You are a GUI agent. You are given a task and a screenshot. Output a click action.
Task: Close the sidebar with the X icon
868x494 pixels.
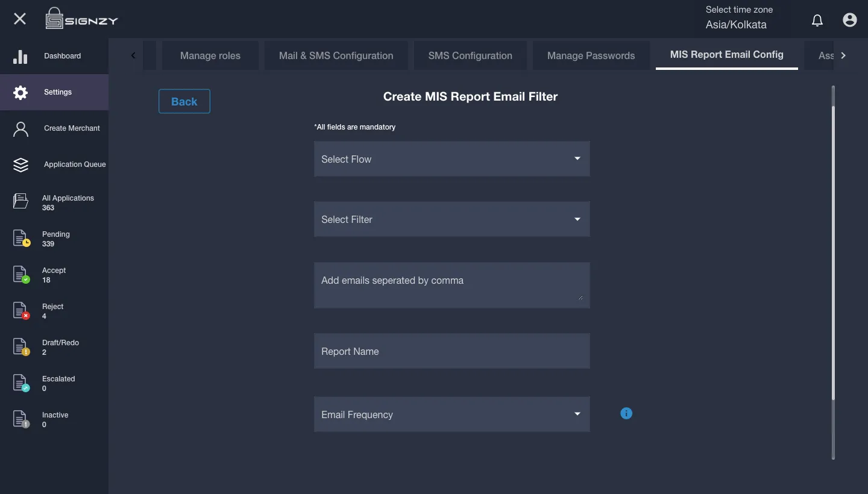(x=20, y=19)
